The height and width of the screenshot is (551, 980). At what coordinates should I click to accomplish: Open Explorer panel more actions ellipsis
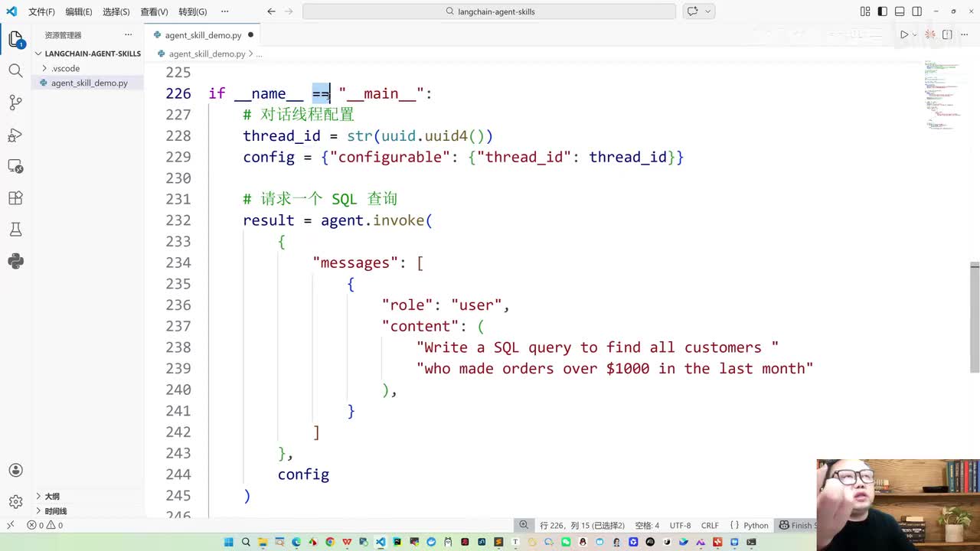[128, 35]
